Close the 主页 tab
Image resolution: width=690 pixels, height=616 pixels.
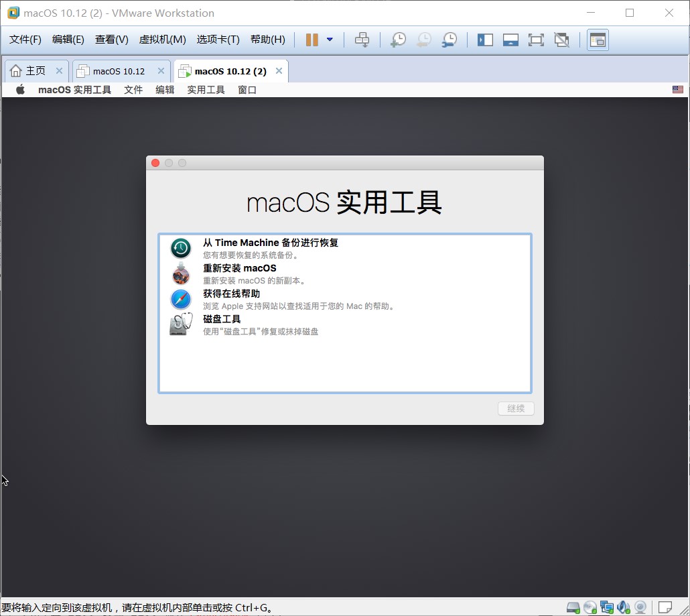click(59, 71)
